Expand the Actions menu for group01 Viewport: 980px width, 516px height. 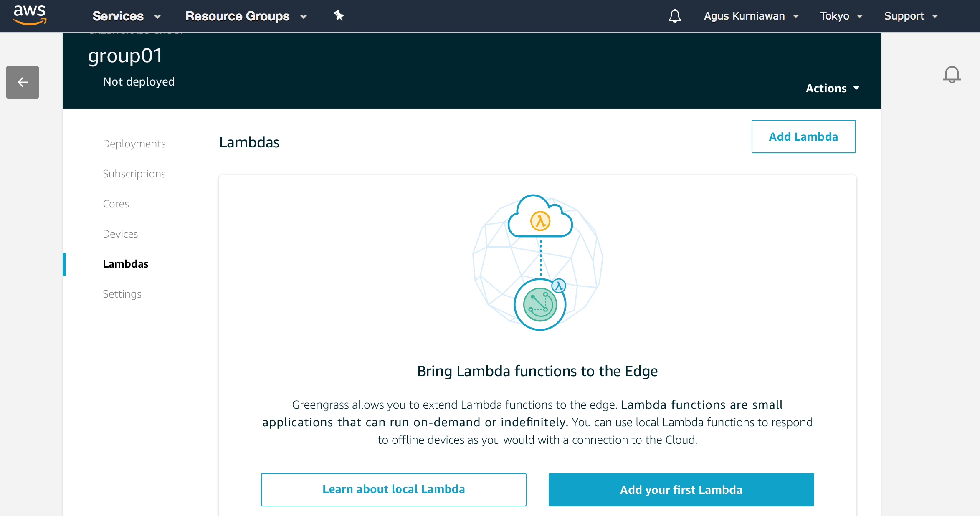pyautogui.click(x=832, y=88)
